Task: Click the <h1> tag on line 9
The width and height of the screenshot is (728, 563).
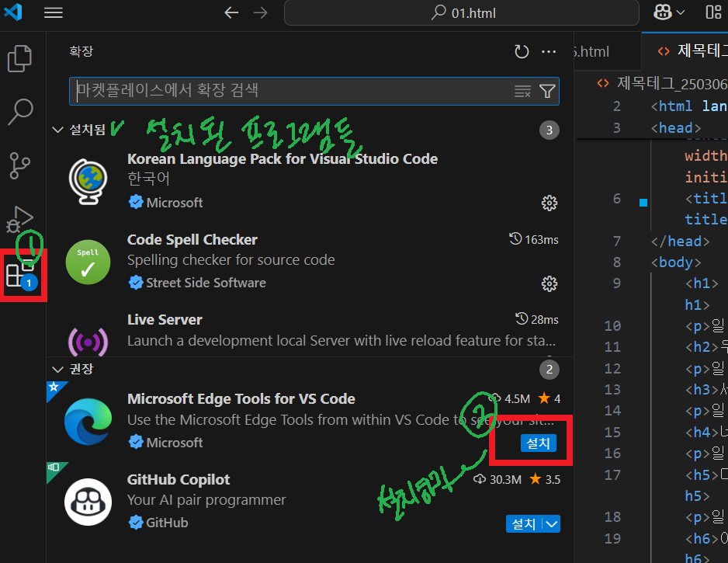Action: pyautogui.click(x=702, y=283)
